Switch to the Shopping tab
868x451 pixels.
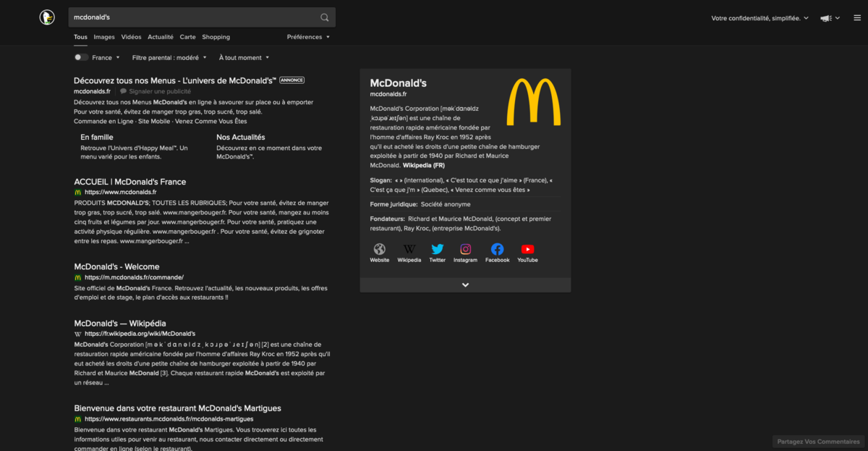(216, 37)
